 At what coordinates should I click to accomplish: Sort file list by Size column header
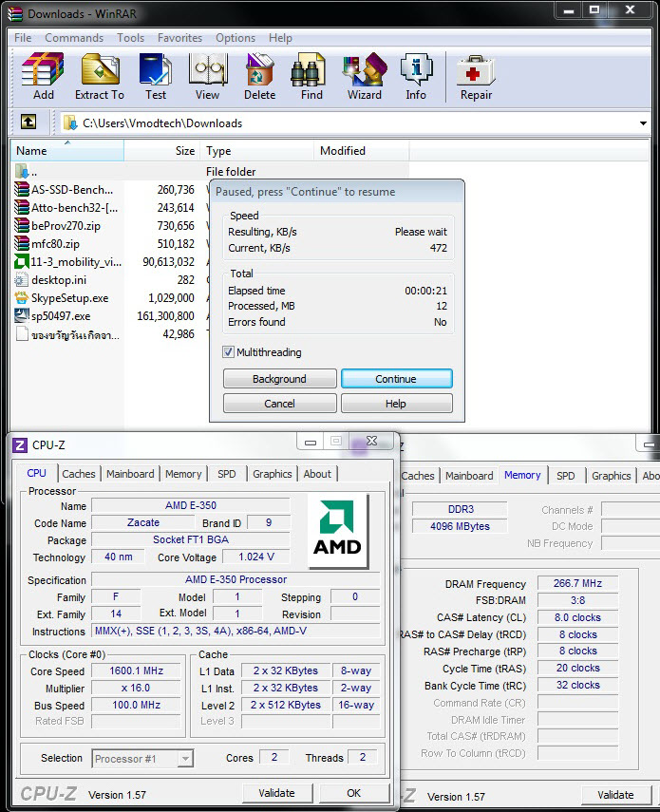point(161,151)
